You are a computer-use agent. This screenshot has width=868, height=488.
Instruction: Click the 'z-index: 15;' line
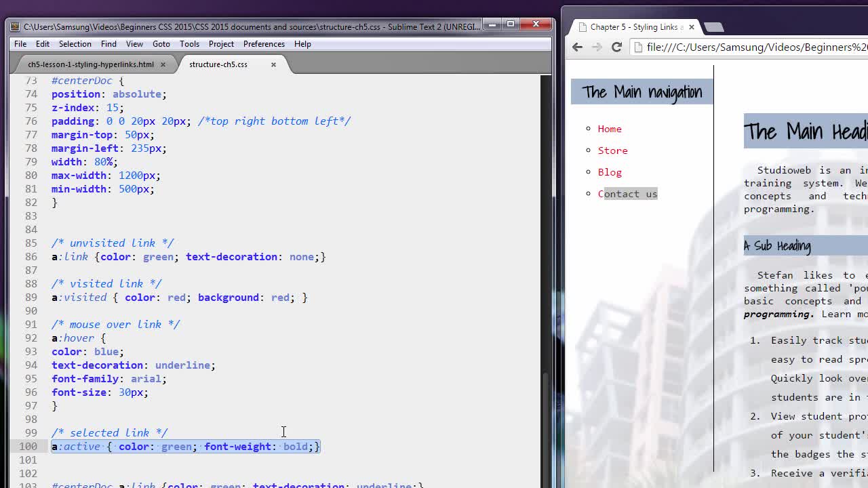87,108
